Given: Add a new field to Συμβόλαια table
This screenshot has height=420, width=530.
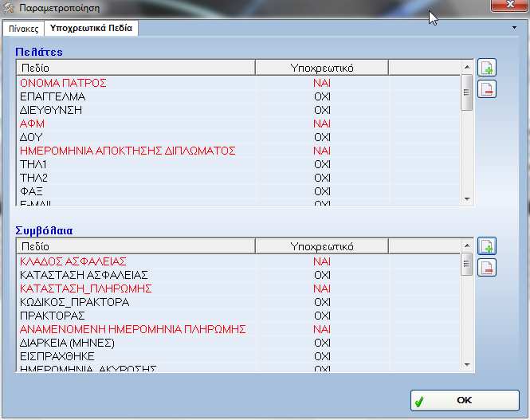Looking at the screenshot, I should pyautogui.click(x=487, y=245).
